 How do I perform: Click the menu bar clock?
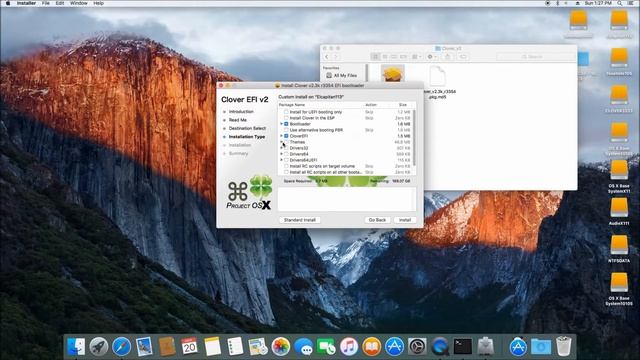click(598, 3)
